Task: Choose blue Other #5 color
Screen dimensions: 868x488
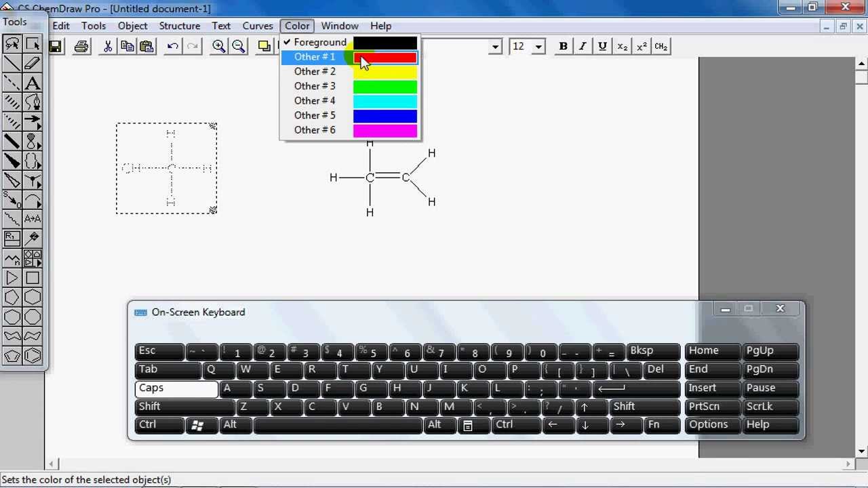Action: coord(350,115)
